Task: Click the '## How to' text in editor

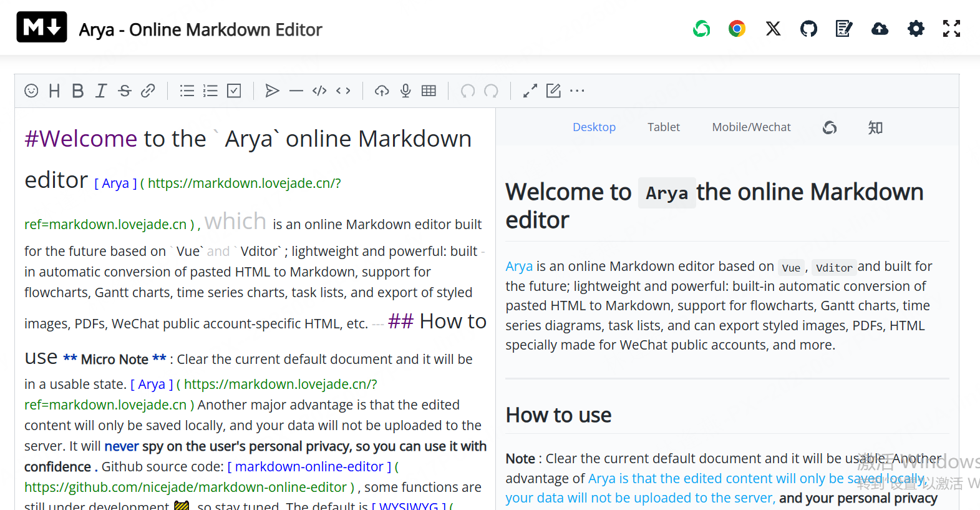Action: (x=437, y=321)
